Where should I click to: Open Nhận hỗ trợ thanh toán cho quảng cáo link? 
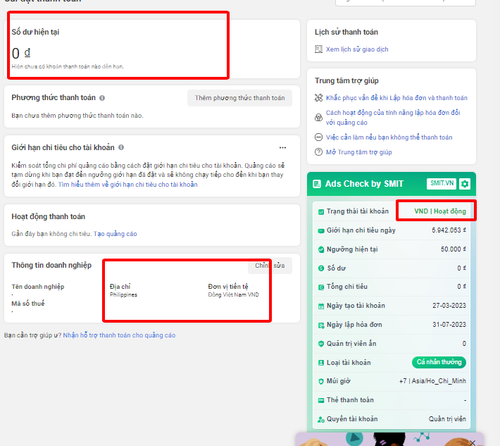[119, 335]
